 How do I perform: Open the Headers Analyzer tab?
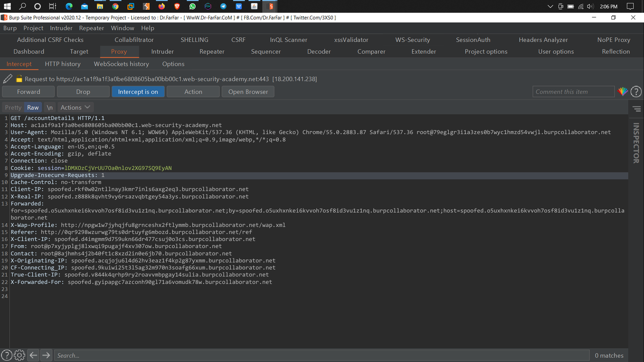[x=543, y=40]
